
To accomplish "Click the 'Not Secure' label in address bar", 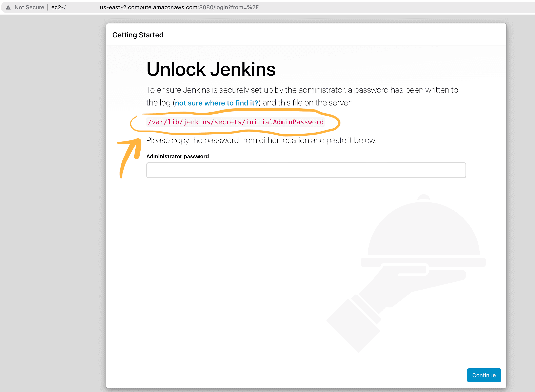I will coord(29,7).
